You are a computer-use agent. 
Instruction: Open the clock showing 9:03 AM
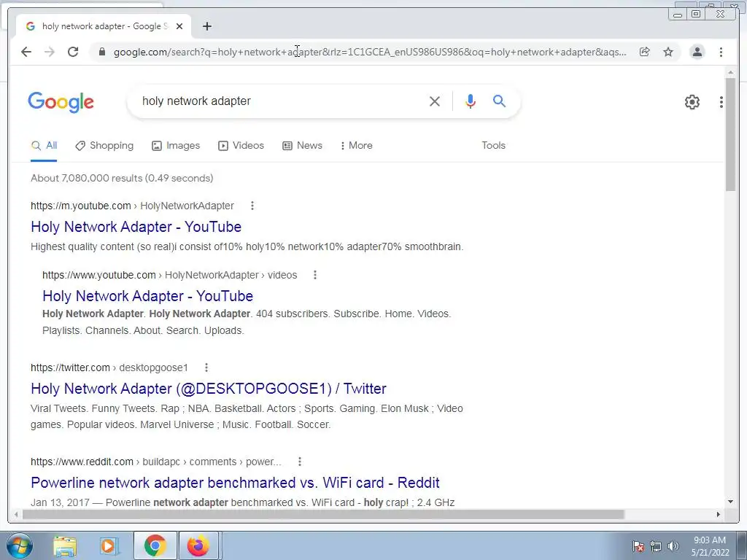tap(710, 546)
